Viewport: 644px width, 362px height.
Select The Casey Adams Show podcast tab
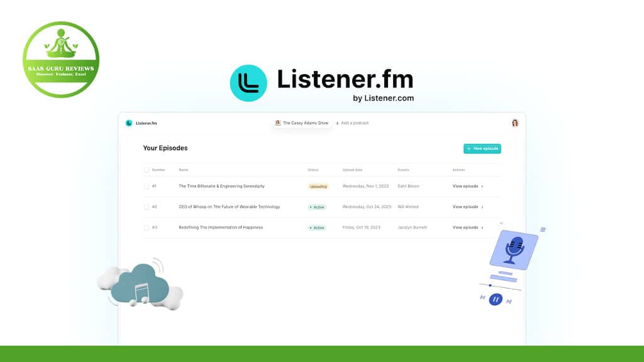[302, 123]
